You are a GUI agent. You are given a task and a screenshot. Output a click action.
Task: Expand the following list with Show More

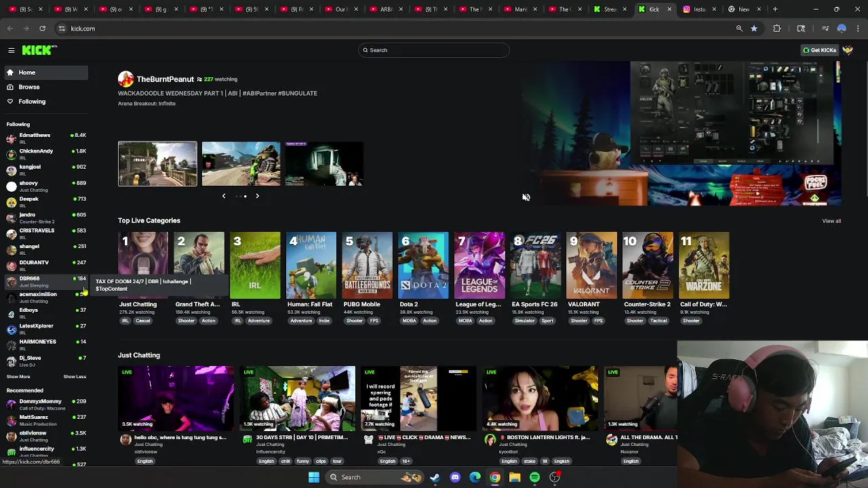pyautogui.click(x=18, y=377)
